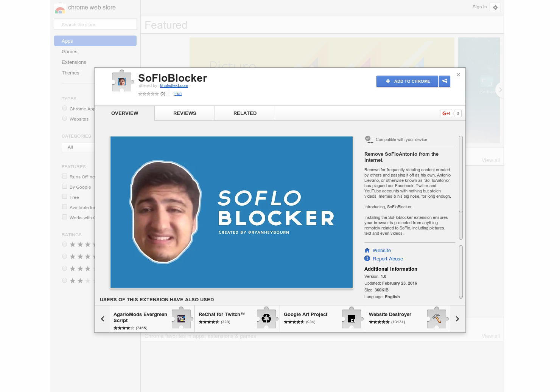Viewport: 560px width, 392px height.
Task: Enable the Free feature filter
Action: pyautogui.click(x=64, y=196)
